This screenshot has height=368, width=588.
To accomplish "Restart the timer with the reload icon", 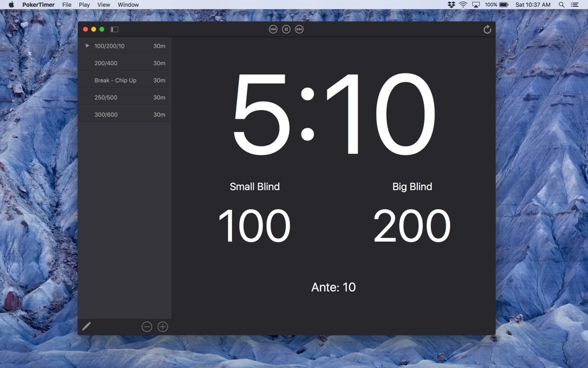I will 488,28.
